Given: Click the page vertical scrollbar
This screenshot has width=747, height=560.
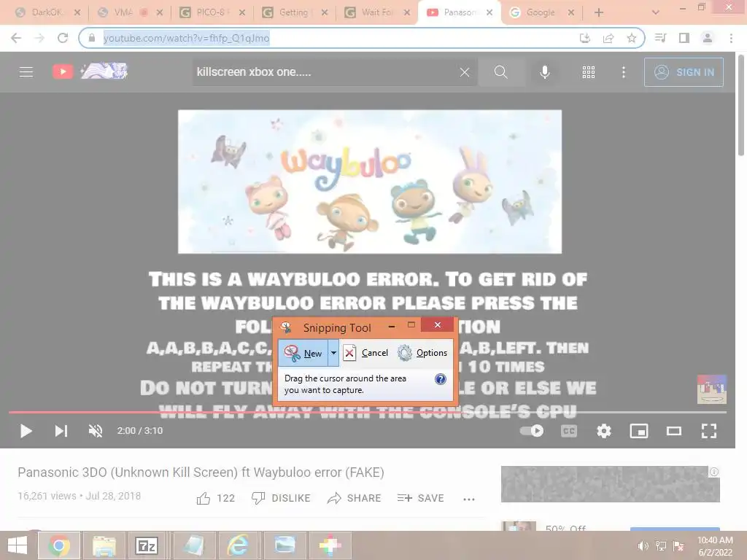Looking at the screenshot, I should click(x=741, y=105).
